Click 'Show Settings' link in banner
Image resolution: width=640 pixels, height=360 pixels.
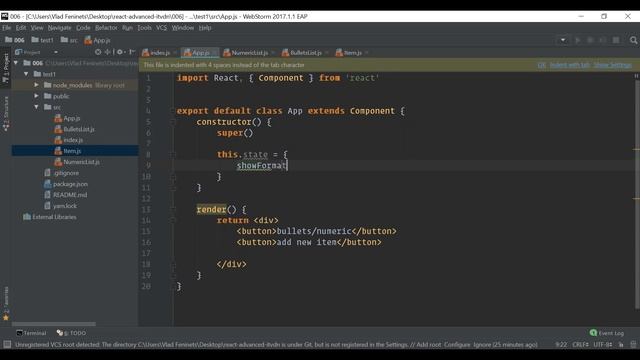point(613,65)
